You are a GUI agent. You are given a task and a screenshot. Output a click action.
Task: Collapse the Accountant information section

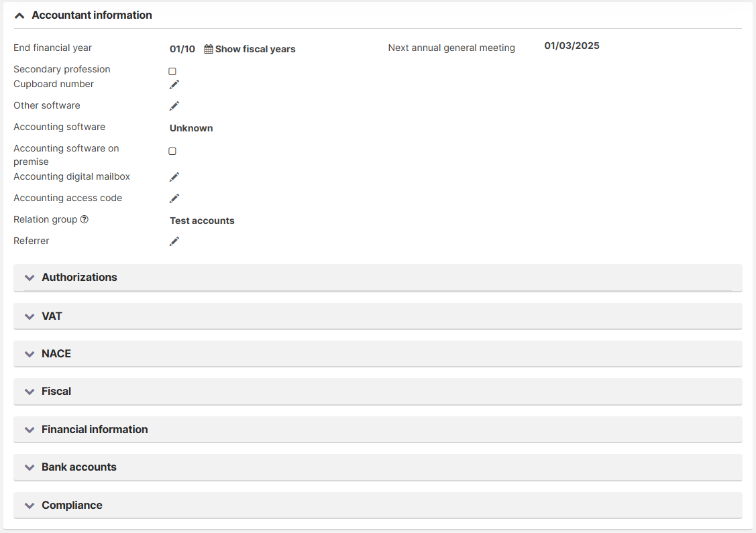click(19, 15)
